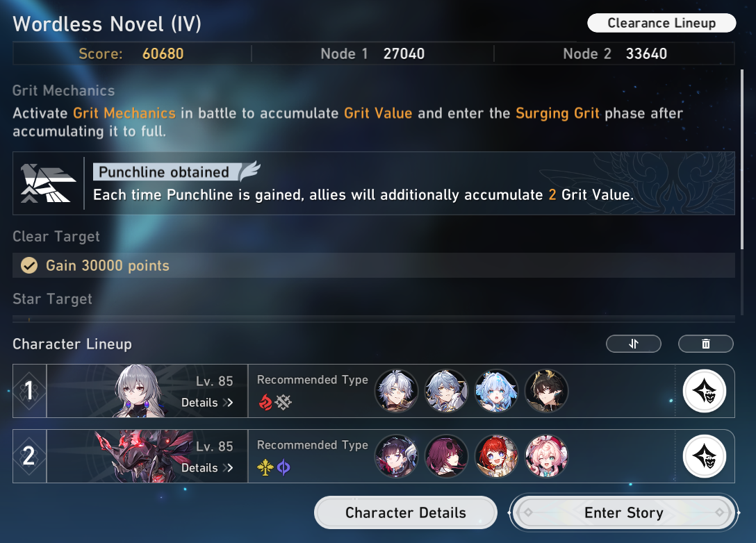This screenshot has height=543, width=756.
Task: Open Clearance Lineup
Action: 661,23
